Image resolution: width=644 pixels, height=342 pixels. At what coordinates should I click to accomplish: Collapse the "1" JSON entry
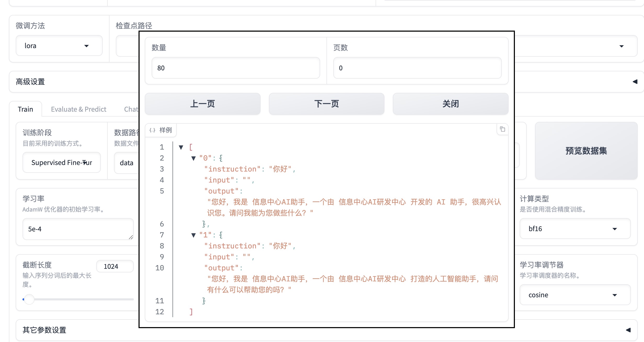coord(193,235)
